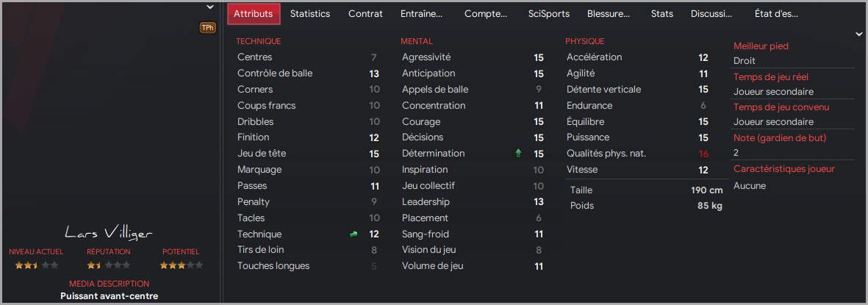Expand the chevron above Meilleur pied
Image resolution: width=868 pixels, height=305 pixels.
pyautogui.click(x=858, y=35)
